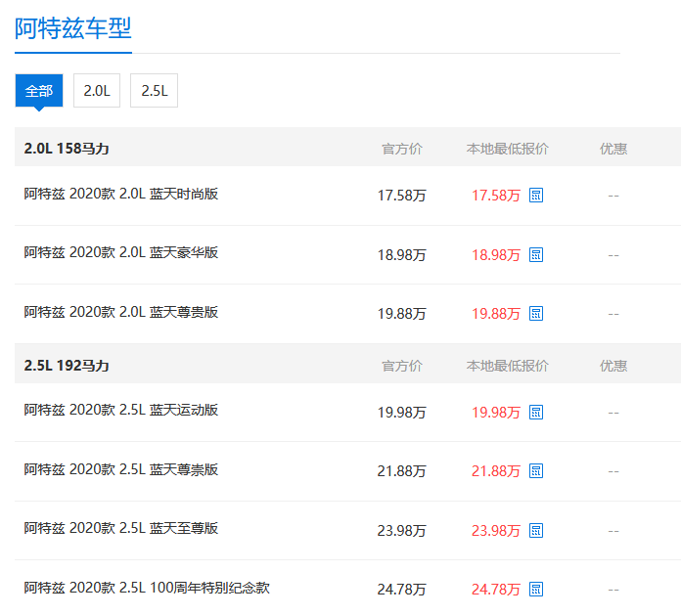
Task: Select the 全部 filter tab
Action: tap(39, 91)
